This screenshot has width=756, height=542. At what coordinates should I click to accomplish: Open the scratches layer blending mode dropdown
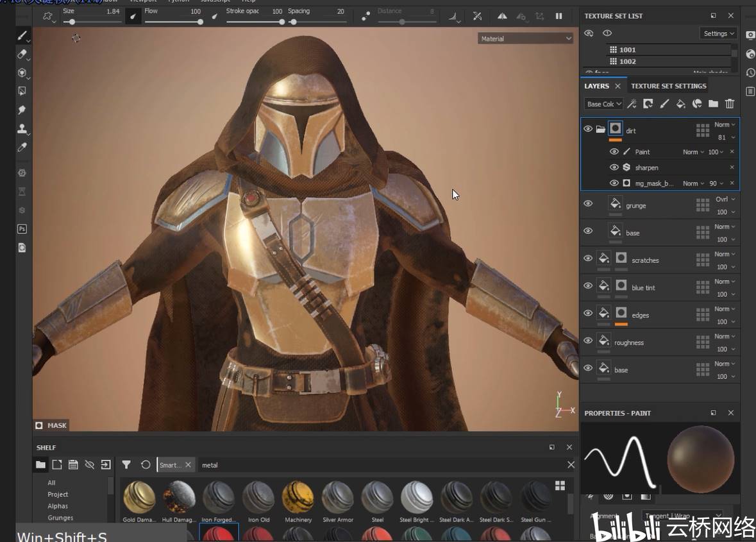(x=725, y=254)
